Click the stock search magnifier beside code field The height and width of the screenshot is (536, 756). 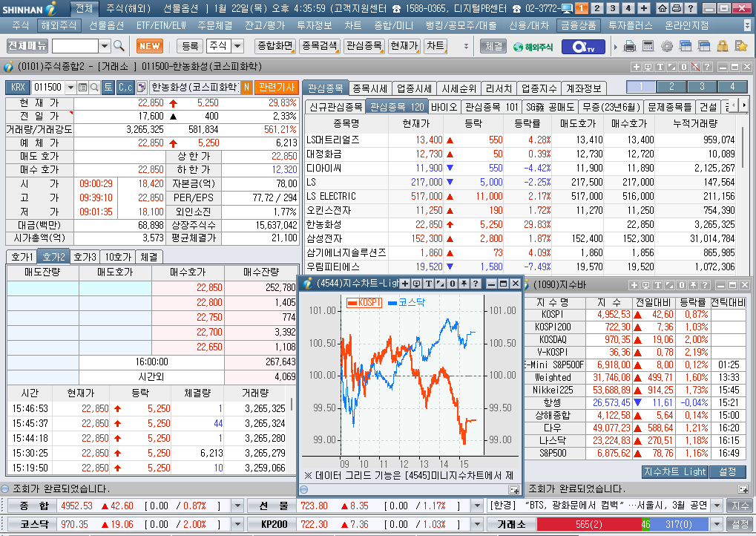(94, 88)
